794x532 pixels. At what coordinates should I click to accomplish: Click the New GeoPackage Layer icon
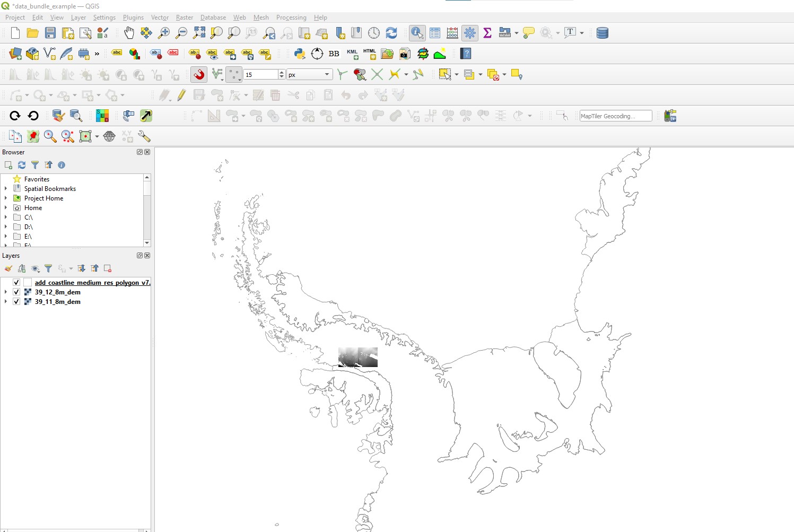pos(33,54)
